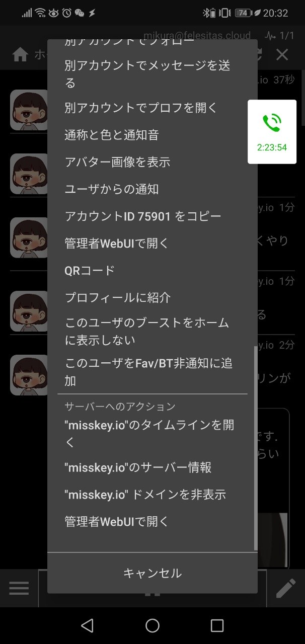Tap the キャンセル button
The image size is (305, 644).
point(152,573)
